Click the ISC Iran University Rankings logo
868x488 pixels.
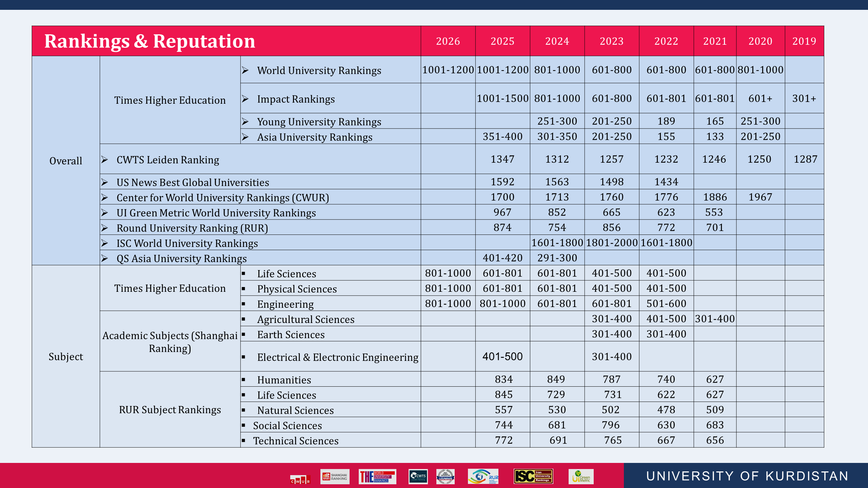point(533,476)
